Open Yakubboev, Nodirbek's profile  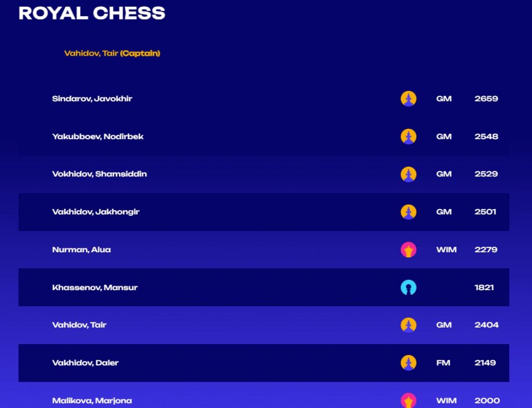98,137
